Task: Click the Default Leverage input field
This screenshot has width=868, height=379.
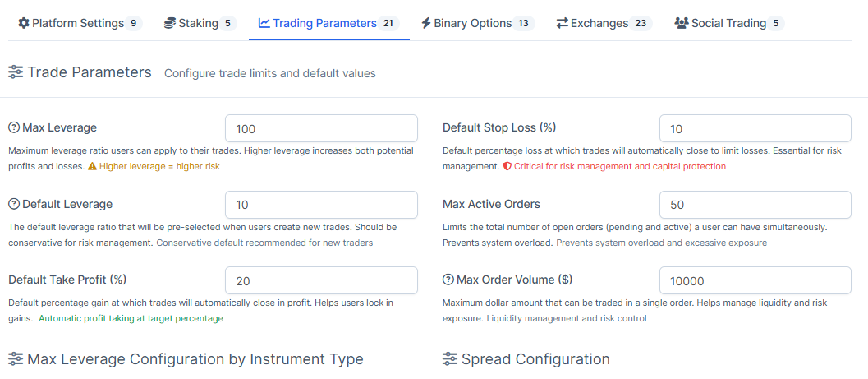Action: [321, 205]
